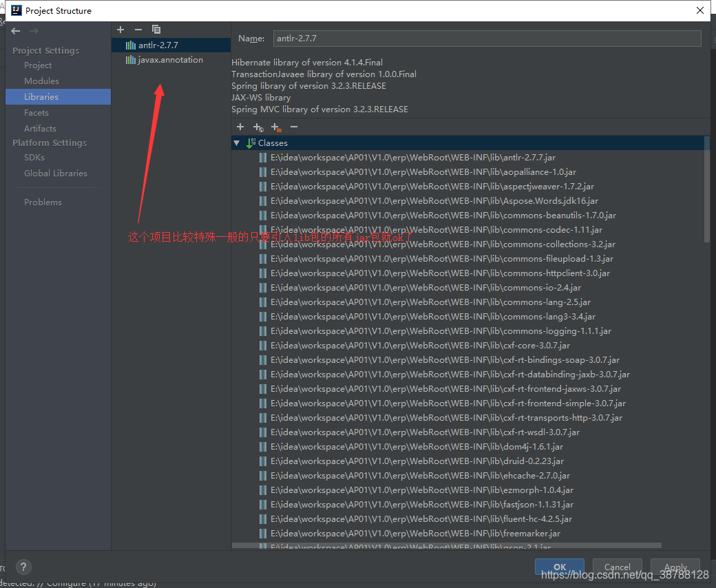Close the Project Structure dialog
This screenshot has height=588, width=716.
click(x=700, y=10)
